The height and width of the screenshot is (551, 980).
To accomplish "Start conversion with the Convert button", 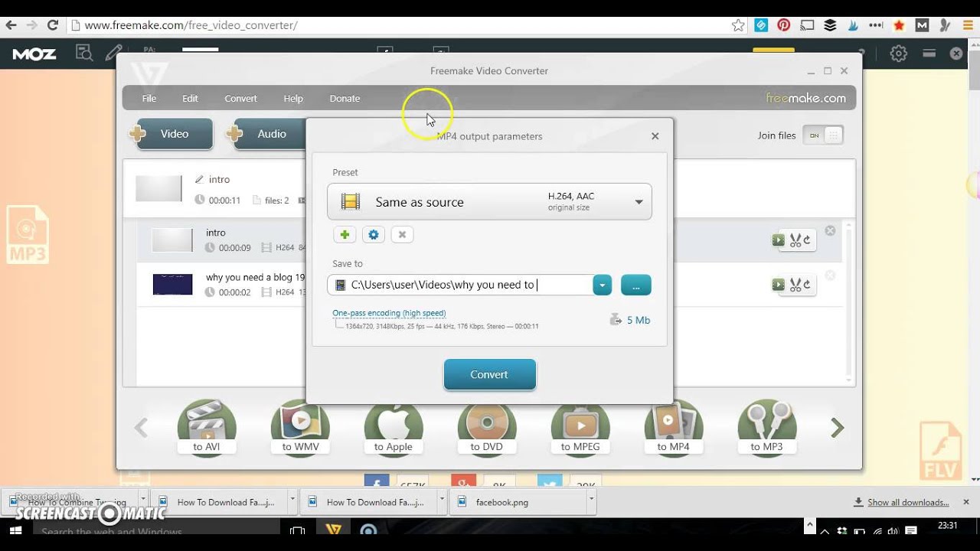I will pos(490,374).
